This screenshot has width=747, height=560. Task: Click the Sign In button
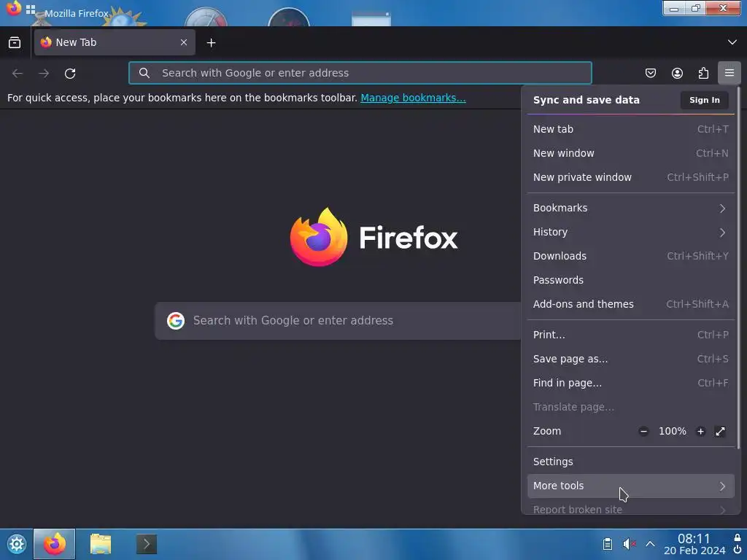pos(704,100)
